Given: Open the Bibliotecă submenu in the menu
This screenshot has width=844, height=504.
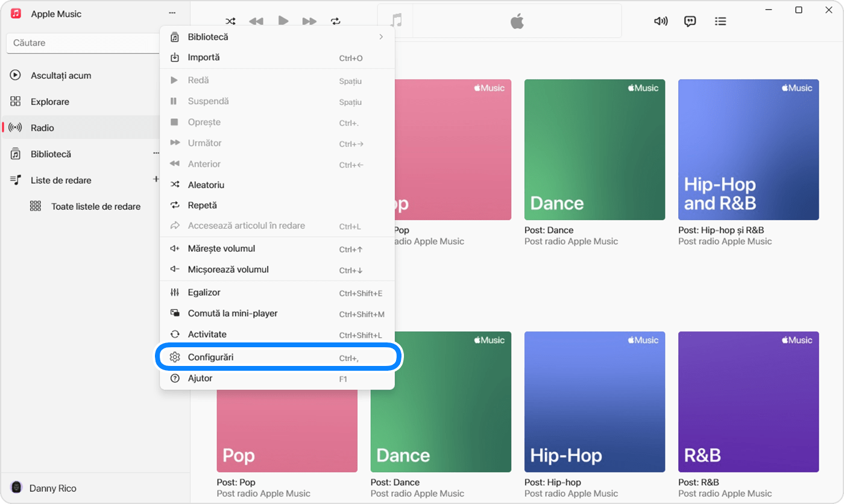Looking at the screenshot, I should pos(277,37).
